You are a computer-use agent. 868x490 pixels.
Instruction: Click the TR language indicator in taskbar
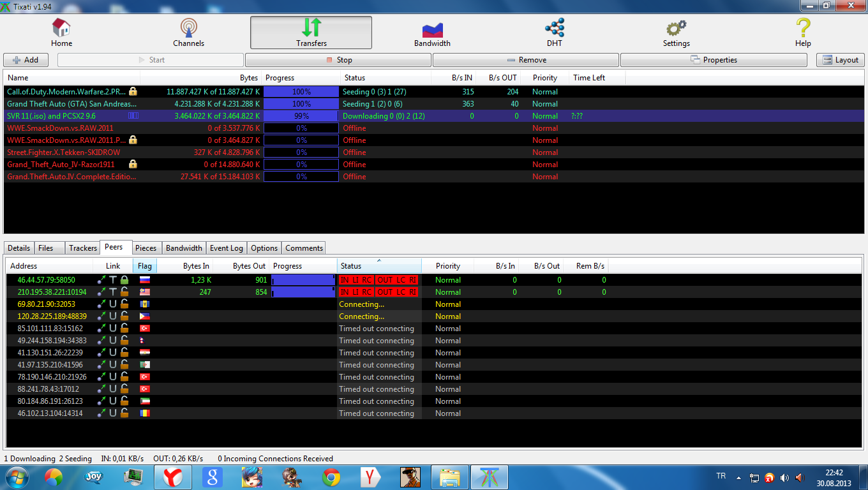tap(721, 476)
